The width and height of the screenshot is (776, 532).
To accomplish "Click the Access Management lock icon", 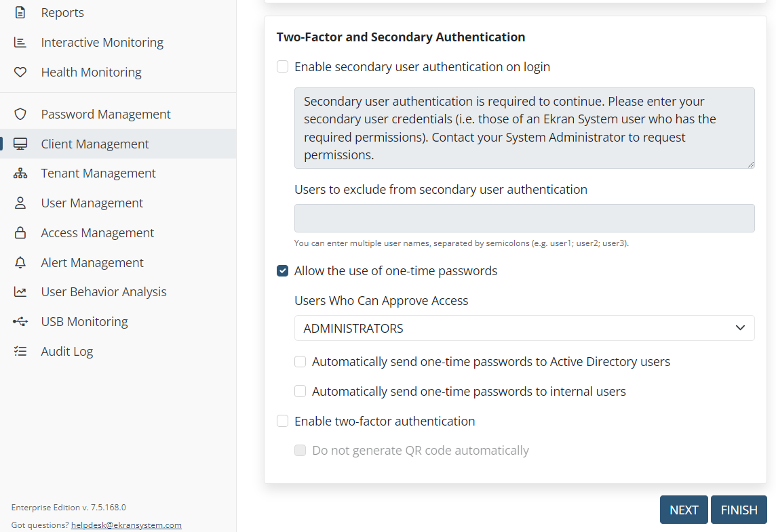I will pyautogui.click(x=20, y=233).
